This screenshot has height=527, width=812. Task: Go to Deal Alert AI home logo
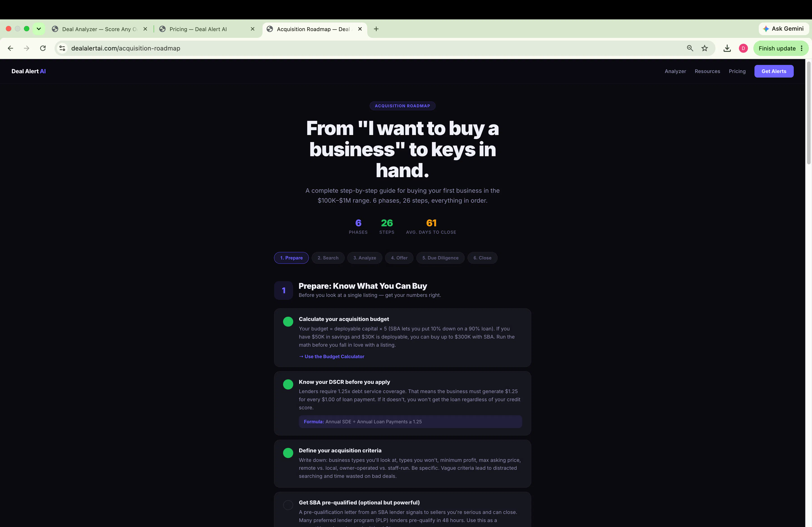pyautogui.click(x=29, y=71)
